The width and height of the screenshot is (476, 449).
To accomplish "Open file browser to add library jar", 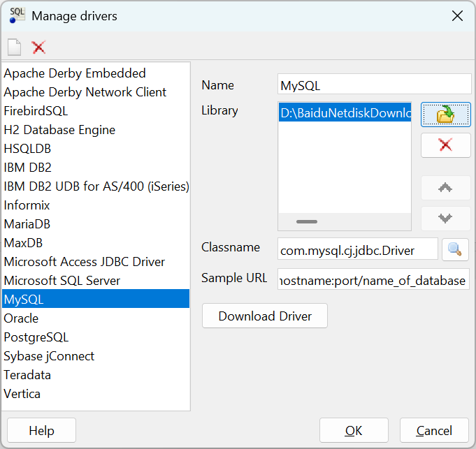I will (x=446, y=115).
